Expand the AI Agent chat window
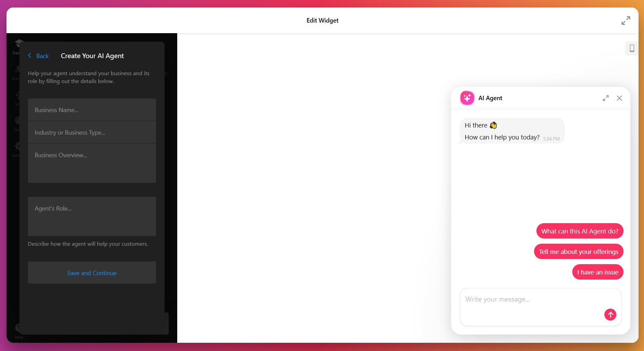 [605, 98]
